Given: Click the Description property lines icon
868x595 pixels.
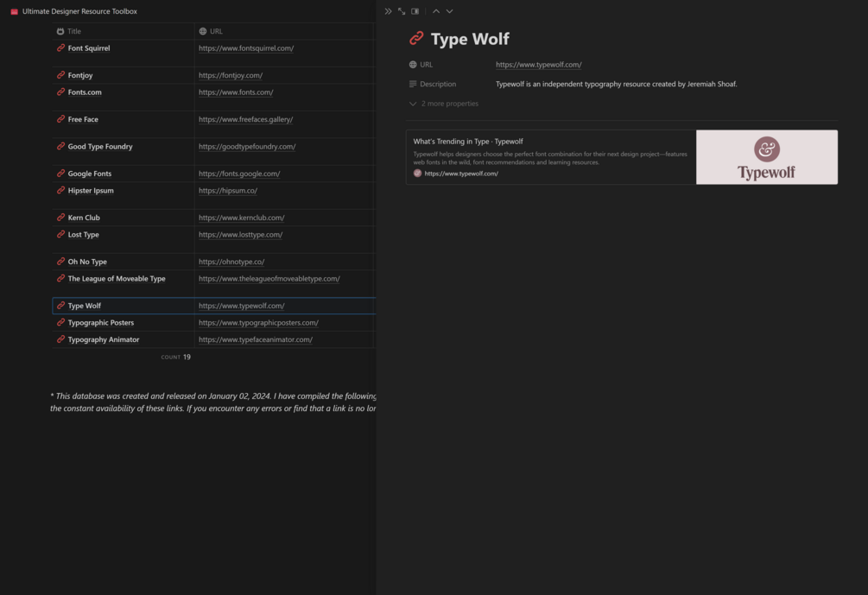Looking at the screenshot, I should 413,84.
